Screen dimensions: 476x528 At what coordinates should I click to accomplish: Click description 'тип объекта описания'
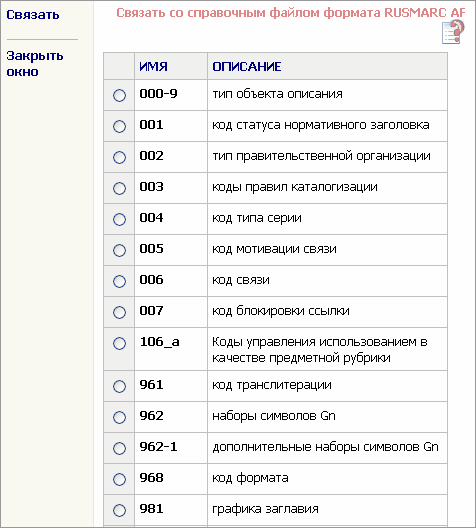coord(277,94)
